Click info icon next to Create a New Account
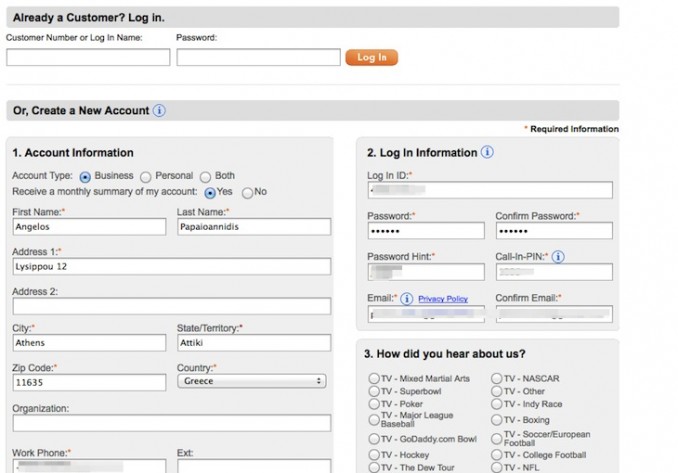 click(x=160, y=111)
